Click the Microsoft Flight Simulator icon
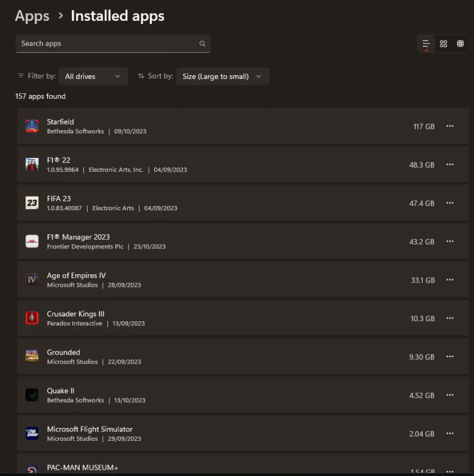This screenshot has height=476, width=474. click(32, 433)
